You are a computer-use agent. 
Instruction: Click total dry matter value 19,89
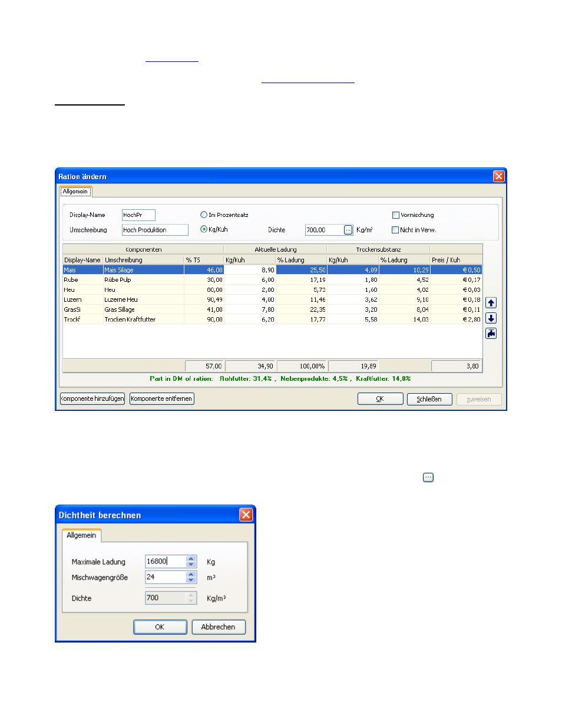[353, 366]
